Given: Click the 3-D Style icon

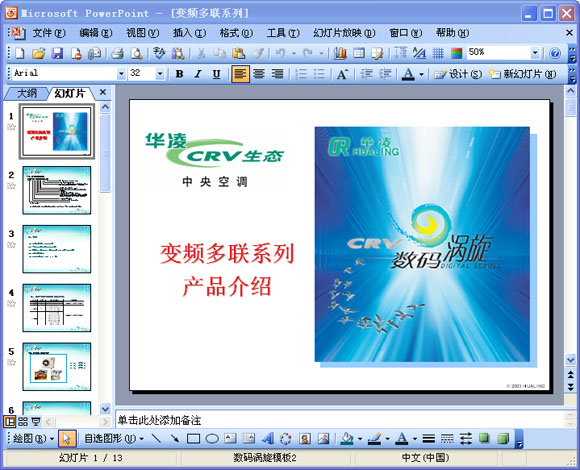Looking at the screenshot, I should tap(503, 439).
